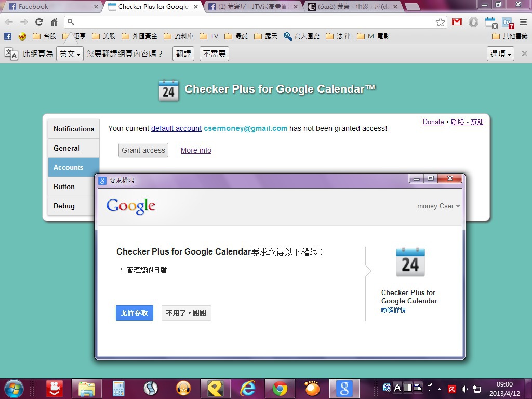Open the 資料庫 bookmark folder
Viewport: 532px width, 399px height.
(179, 36)
